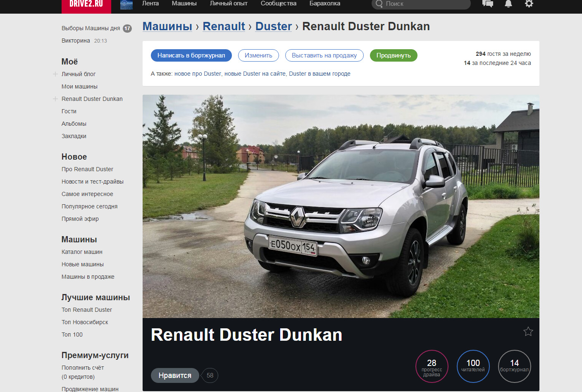Open the 58 likes counter
This screenshot has height=392, width=582.
(210, 375)
